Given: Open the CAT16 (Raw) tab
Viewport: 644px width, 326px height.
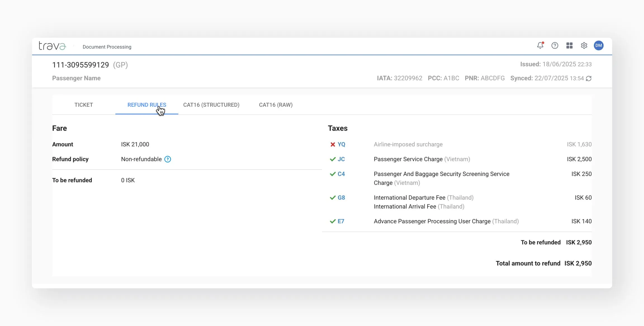Looking at the screenshot, I should (276, 105).
